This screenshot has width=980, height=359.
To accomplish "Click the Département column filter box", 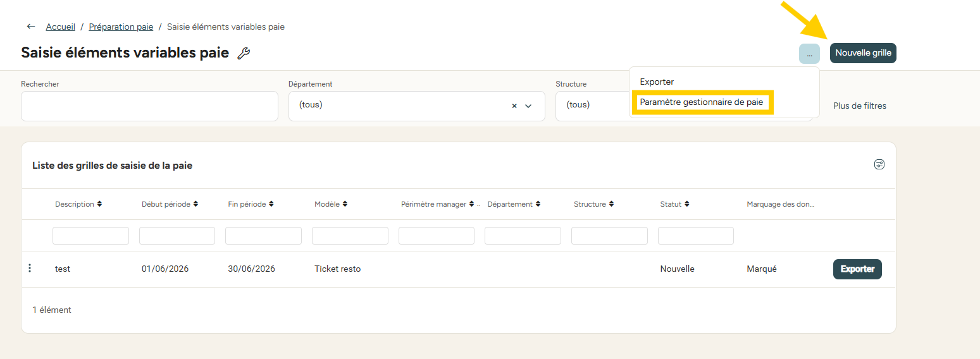I will (x=523, y=236).
